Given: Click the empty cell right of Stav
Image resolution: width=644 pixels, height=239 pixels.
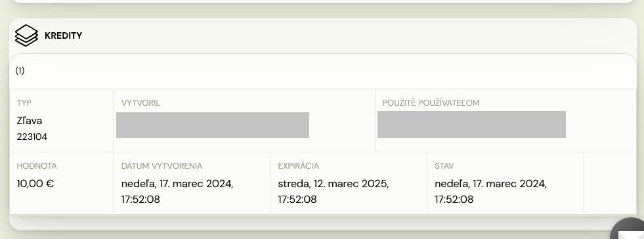Looking at the screenshot, I should 610,183.
